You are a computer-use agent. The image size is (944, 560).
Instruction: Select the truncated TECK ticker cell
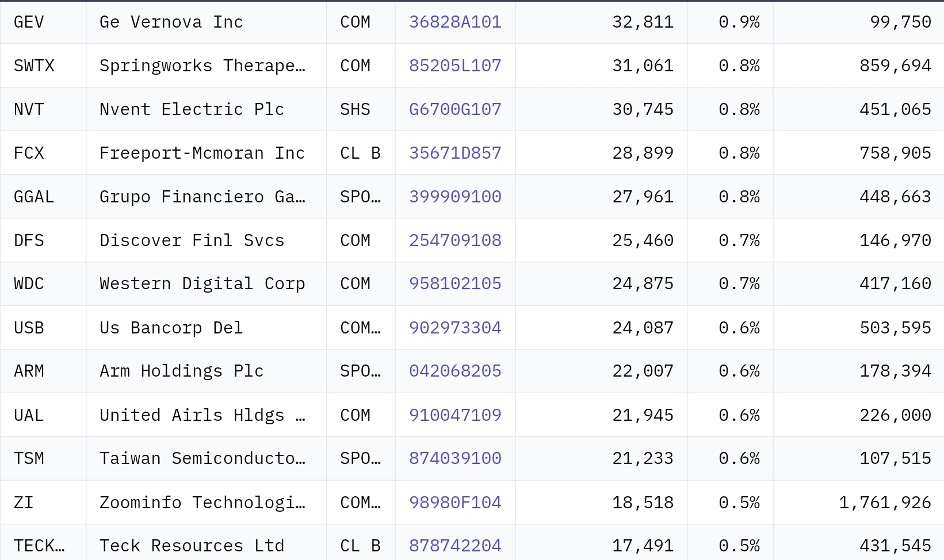[43, 542]
